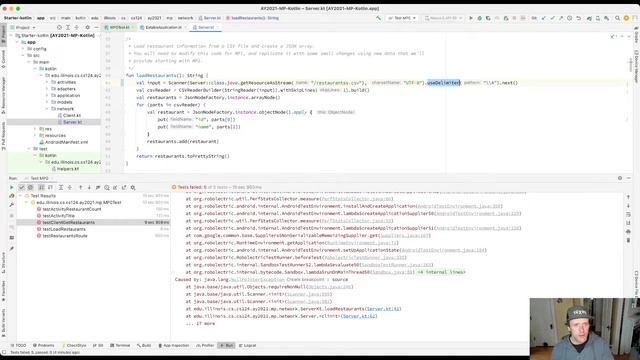Collapse the network package
Image resolution: width=640 pixels, height=360 pixels.
(47, 109)
